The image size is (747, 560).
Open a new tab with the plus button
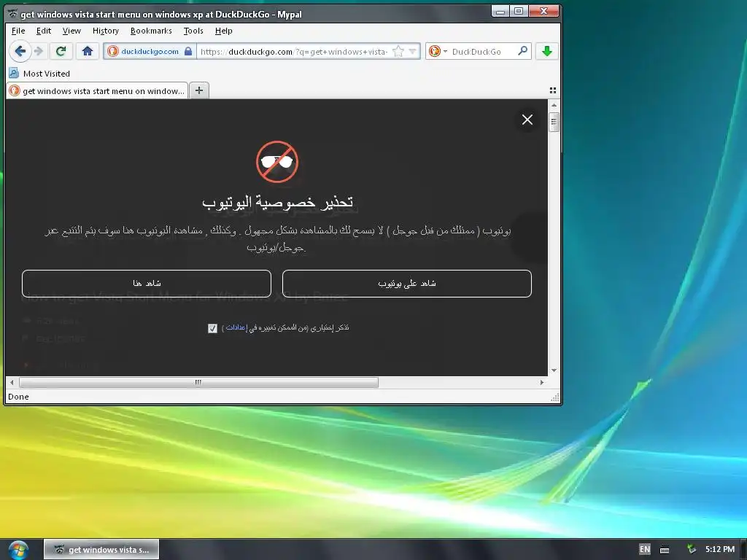(199, 90)
